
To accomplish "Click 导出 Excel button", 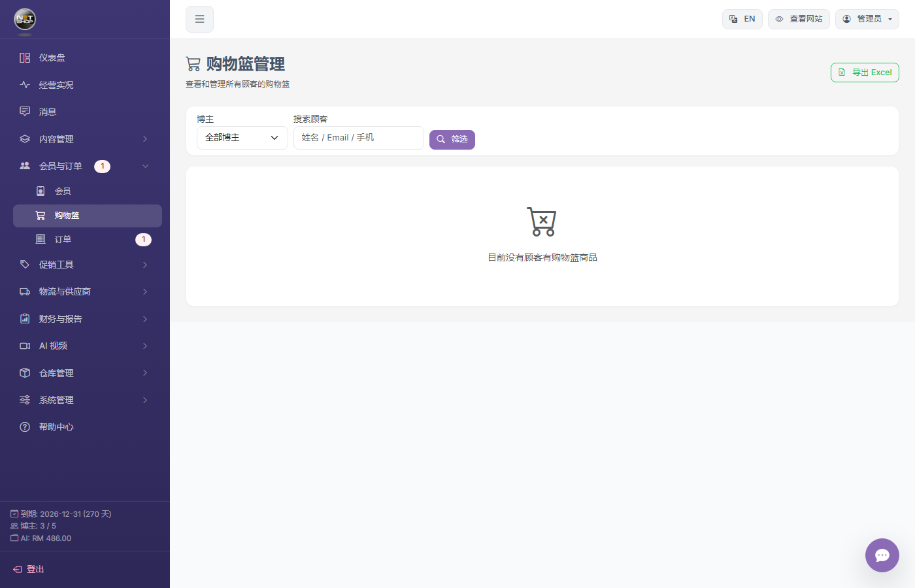I will click(865, 73).
